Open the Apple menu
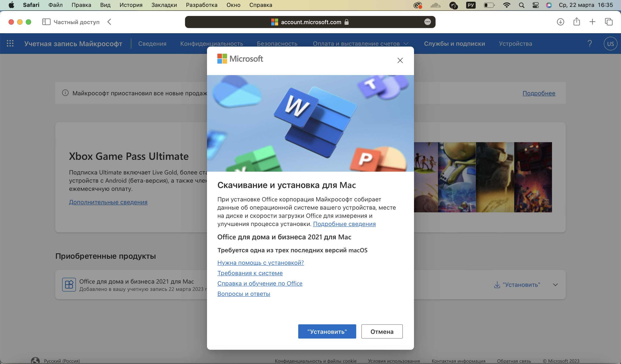 pos(11,5)
